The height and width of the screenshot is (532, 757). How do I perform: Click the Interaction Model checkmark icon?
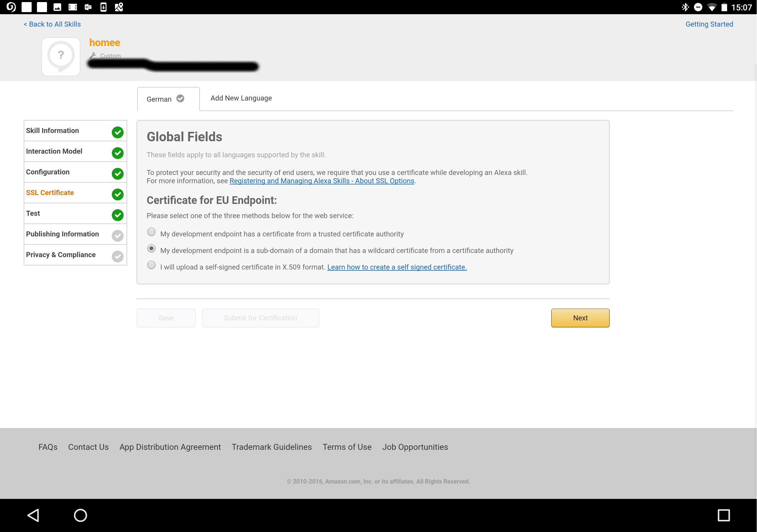pyautogui.click(x=117, y=151)
